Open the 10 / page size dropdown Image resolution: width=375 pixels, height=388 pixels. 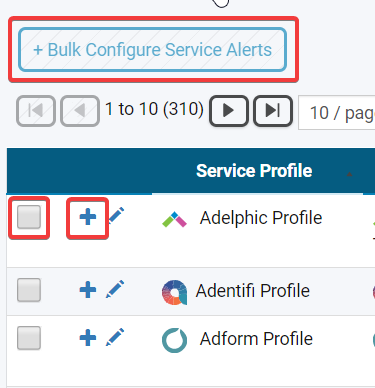[x=337, y=112]
